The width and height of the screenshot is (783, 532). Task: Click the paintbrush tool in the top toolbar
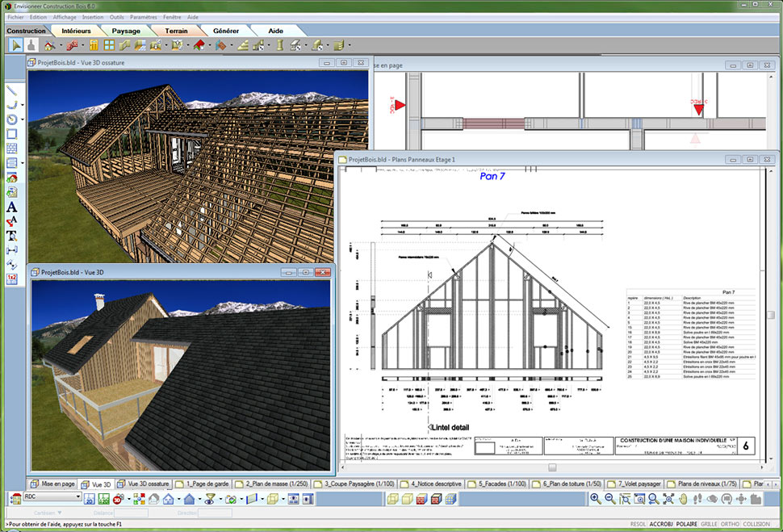[31, 46]
